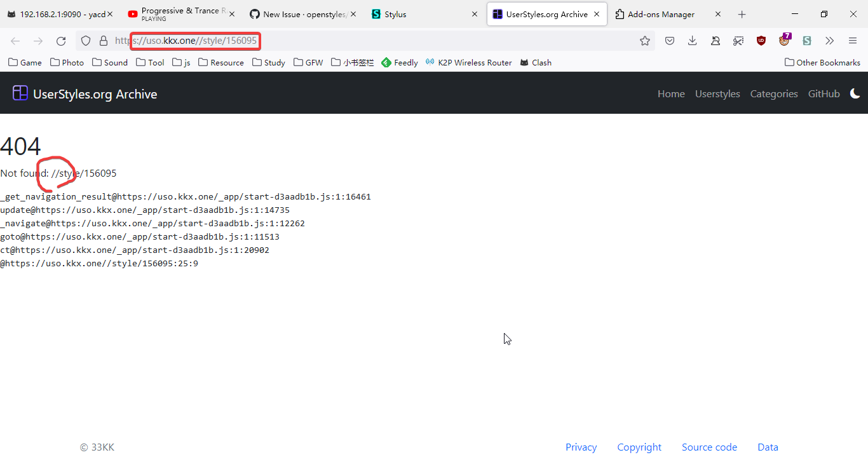Open the Stylus extension popup

coord(806,40)
